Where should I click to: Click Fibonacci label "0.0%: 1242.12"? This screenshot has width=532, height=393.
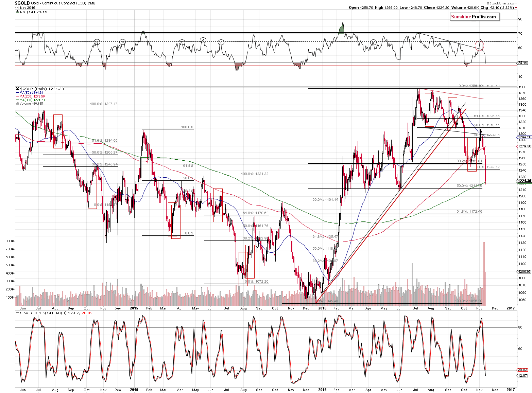(488, 167)
